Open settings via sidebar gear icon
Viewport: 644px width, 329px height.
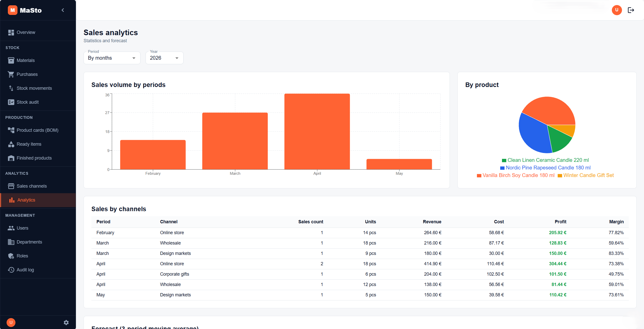tap(66, 322)
